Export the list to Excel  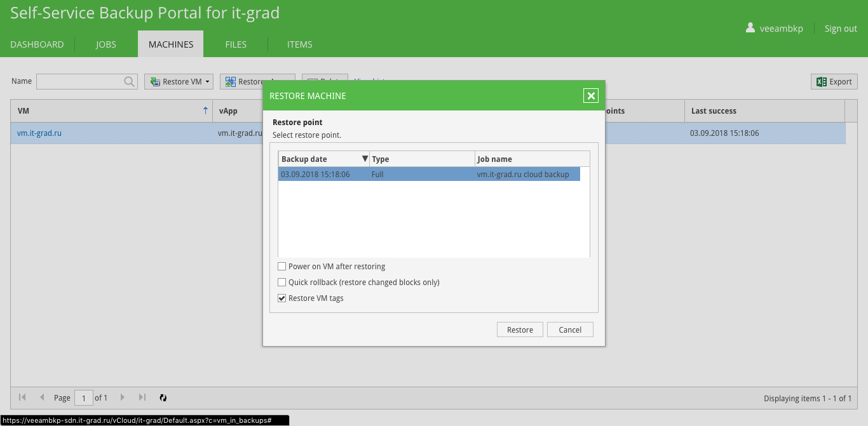[834, 81]
